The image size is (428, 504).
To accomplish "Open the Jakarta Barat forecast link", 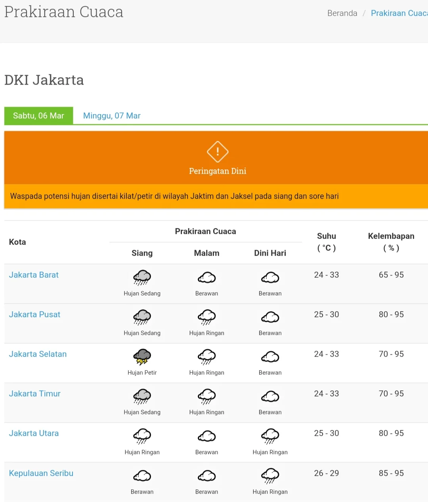I will [34, 275].
